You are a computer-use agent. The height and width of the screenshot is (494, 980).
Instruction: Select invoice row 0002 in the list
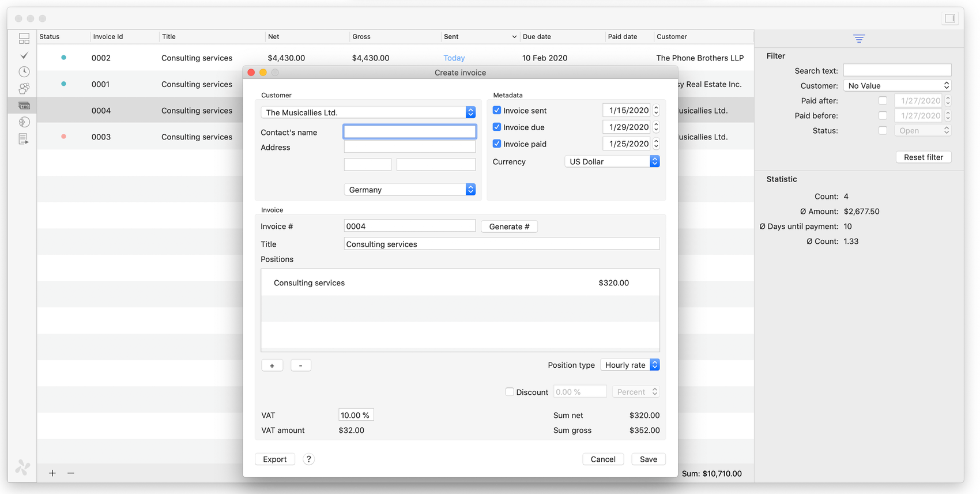395,58
